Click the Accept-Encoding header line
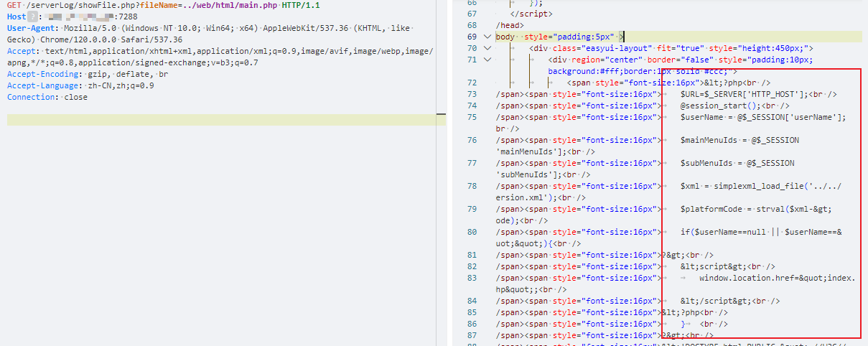Screen dimensions: 868x346 point(88,74)
